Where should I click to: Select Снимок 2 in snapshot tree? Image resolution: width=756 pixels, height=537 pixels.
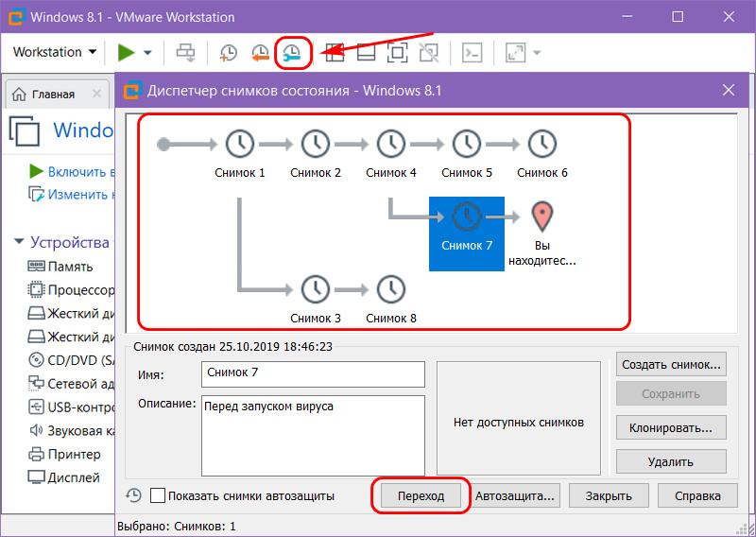pos(316,153)
